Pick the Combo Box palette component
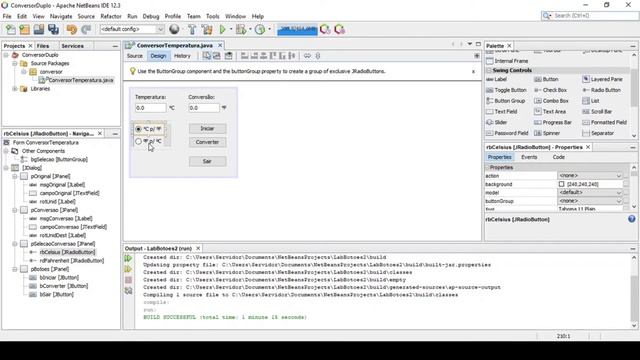Screen dimensions: 640x360 pos(551,100)
